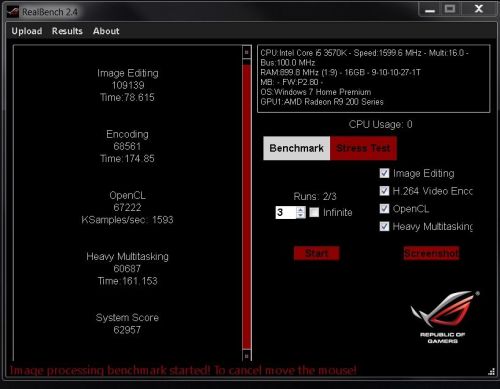Click the results scrollbar up arrow

click(x=247, y=52)
